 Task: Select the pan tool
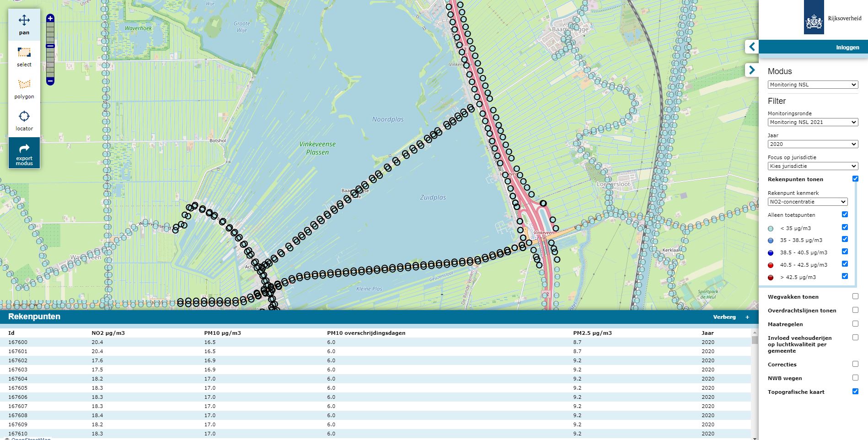tap(24, 25)
